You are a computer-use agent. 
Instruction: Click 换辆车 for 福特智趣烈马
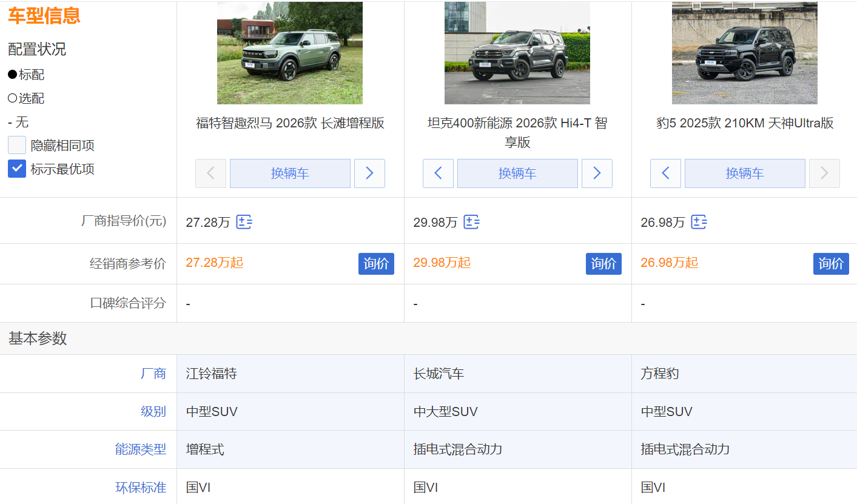(290, 173)
